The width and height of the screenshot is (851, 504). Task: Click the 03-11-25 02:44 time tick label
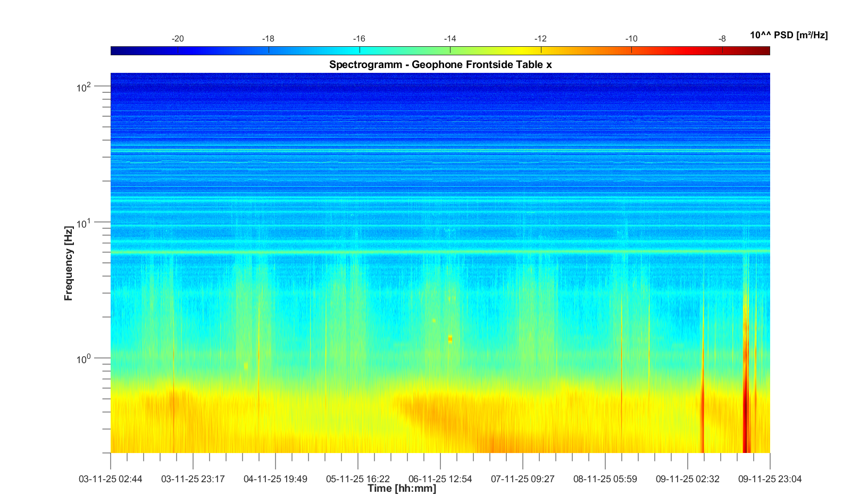pyautogui.click(x=111, y=479)
